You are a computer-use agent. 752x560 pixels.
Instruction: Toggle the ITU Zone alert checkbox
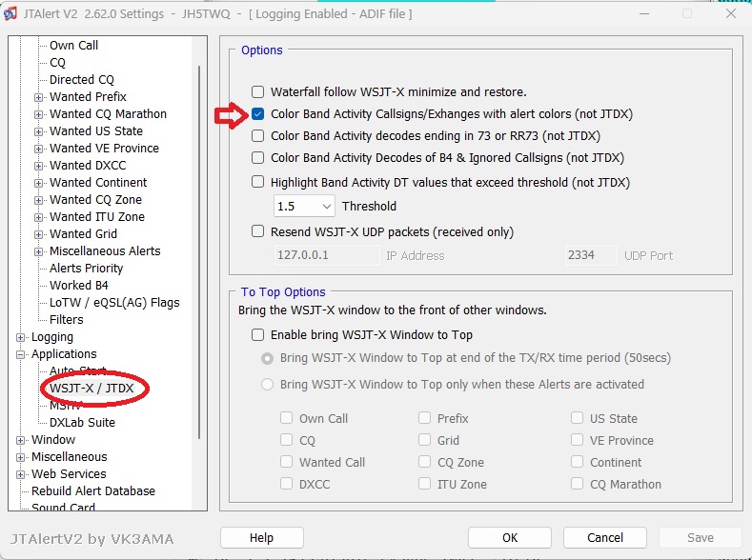[424, 484]
